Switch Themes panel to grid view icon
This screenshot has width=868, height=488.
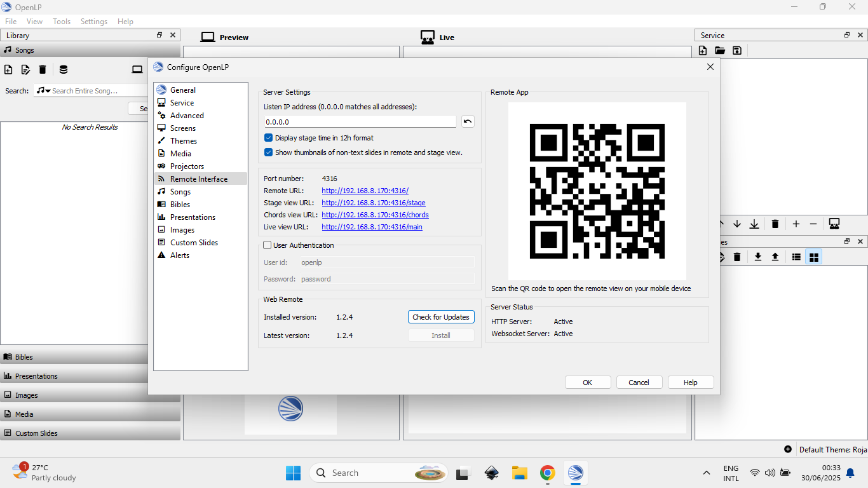pyautogui.click(x=813, y=257)
